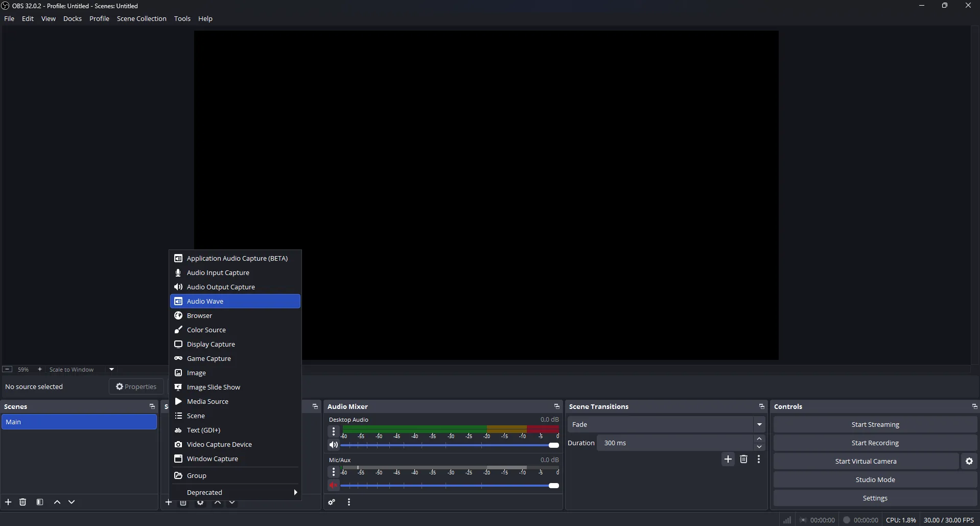Open OBS Settings

[x=875, y=497]
